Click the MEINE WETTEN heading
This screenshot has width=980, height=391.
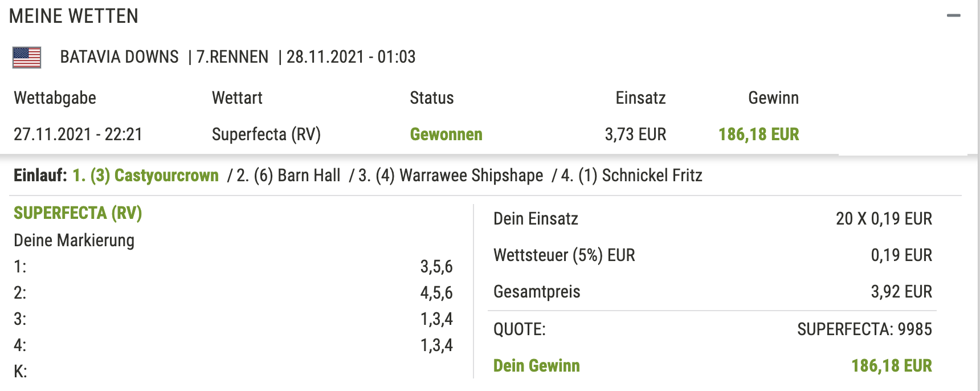tap(73, 16)
